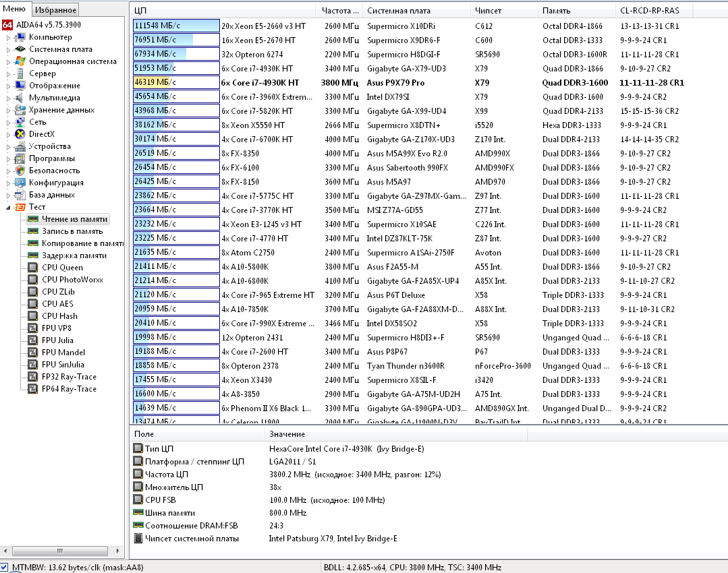The width and height of the screenshot is (728, 573).
Task: Click the База данных icon
Action: (20, 195)
